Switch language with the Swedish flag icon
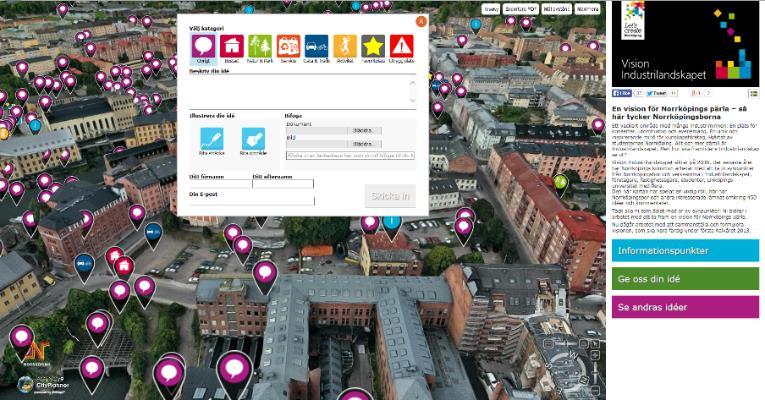This screenshot has width=765, height=400. pos(754,93)
